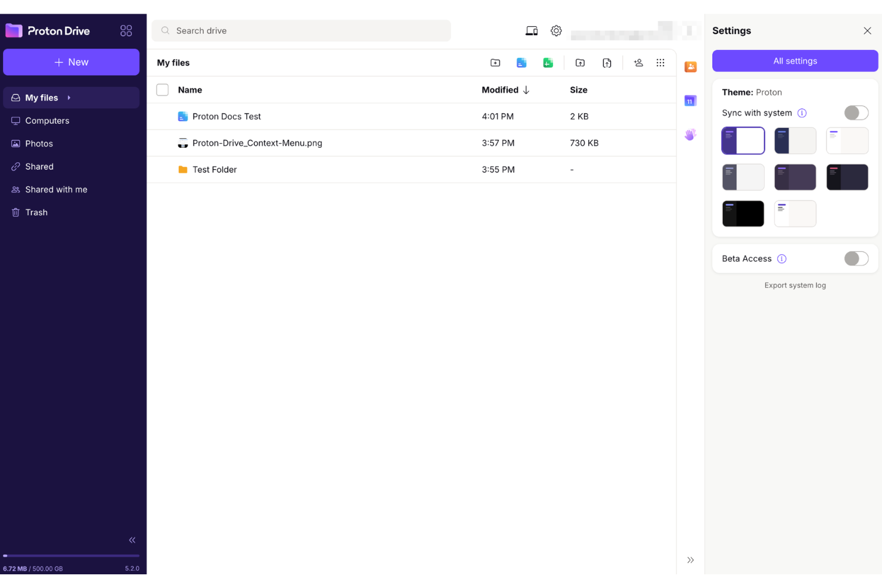Click the 730 KB size cell
Viewport: 882px width, 588px height.
pos(584,143)
